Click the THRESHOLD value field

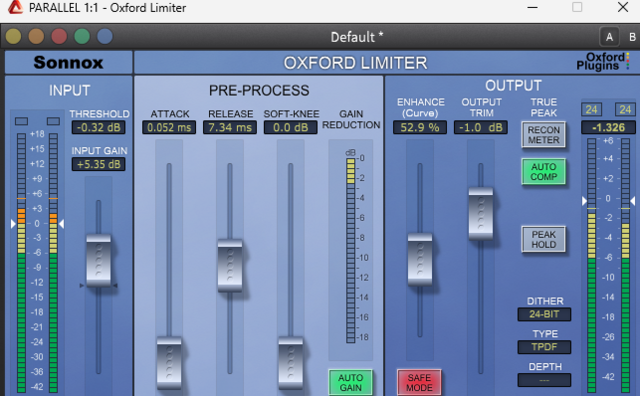[98, 127]
